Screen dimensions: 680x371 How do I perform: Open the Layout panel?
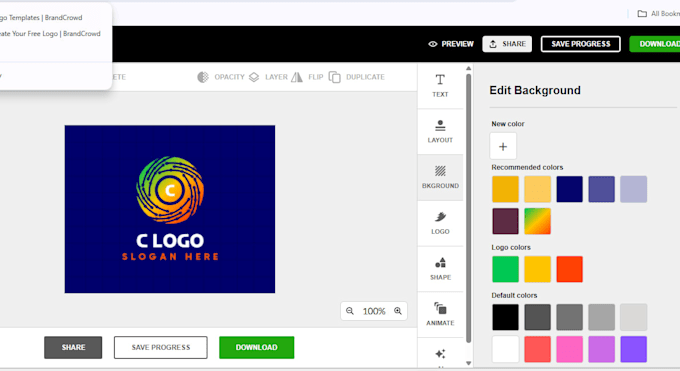[440, 131]
